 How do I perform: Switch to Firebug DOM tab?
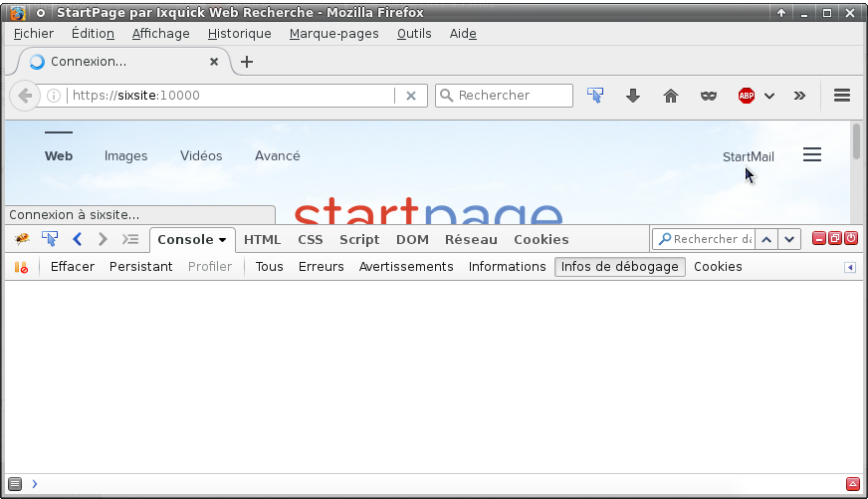[412, 239]
